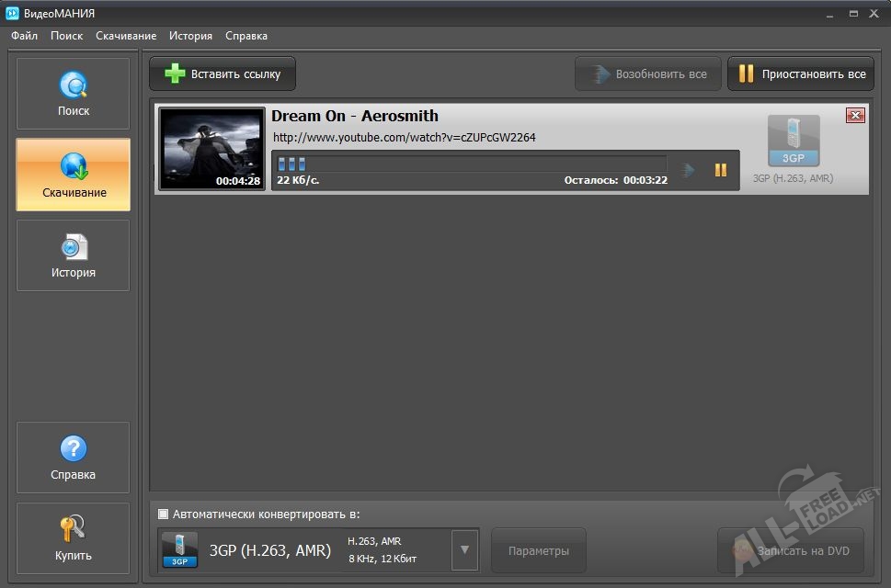The height and width of the screenshot is (588, 891).
Task: Remove Dream On download with red X
Action: [x=855, y=115]
